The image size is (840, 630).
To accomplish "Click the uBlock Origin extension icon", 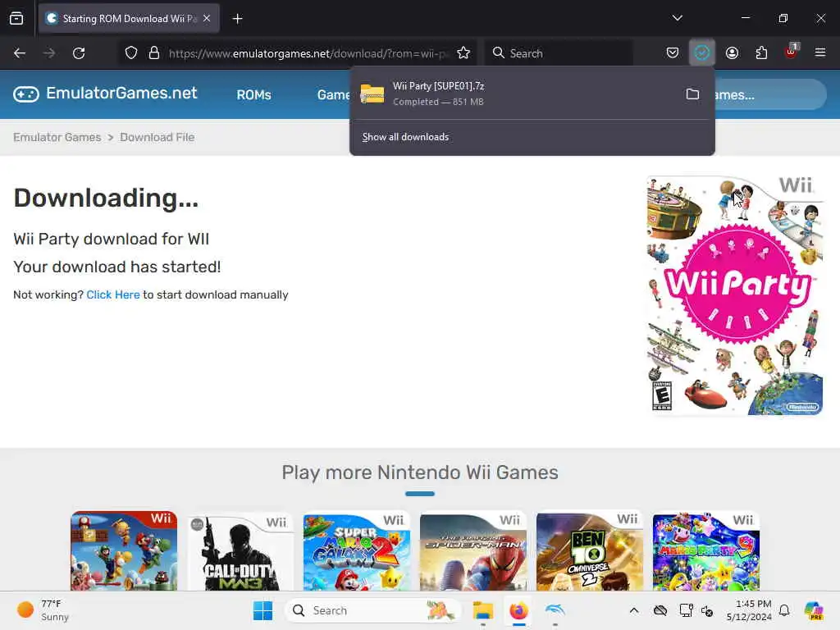I will click(x=792, y=52).
